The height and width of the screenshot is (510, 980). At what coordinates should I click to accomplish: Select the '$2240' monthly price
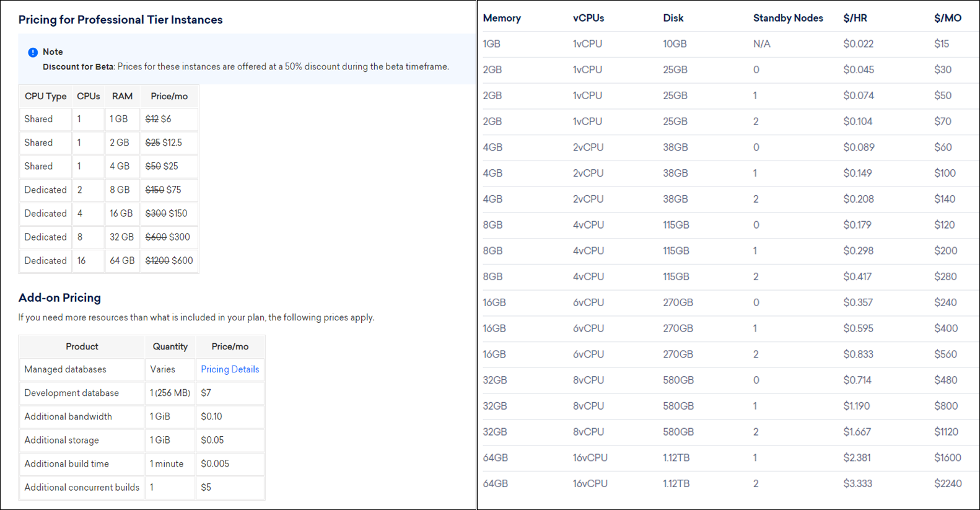[948, 483]
